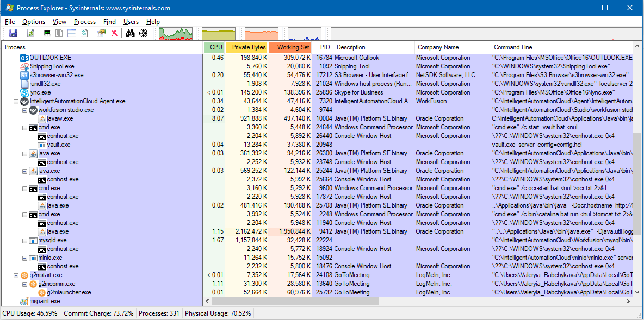
Task: Sort by the Working Set column header
Action: (x=290, y=47)
